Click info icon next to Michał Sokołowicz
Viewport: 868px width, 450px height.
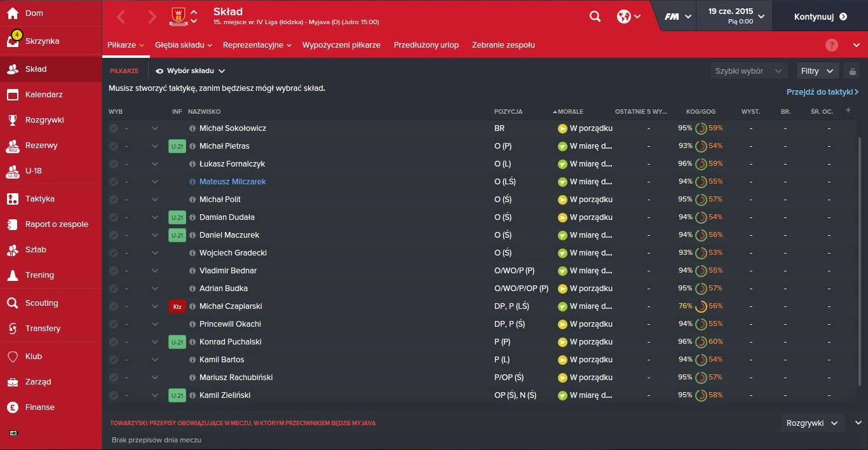click(193, 128)
